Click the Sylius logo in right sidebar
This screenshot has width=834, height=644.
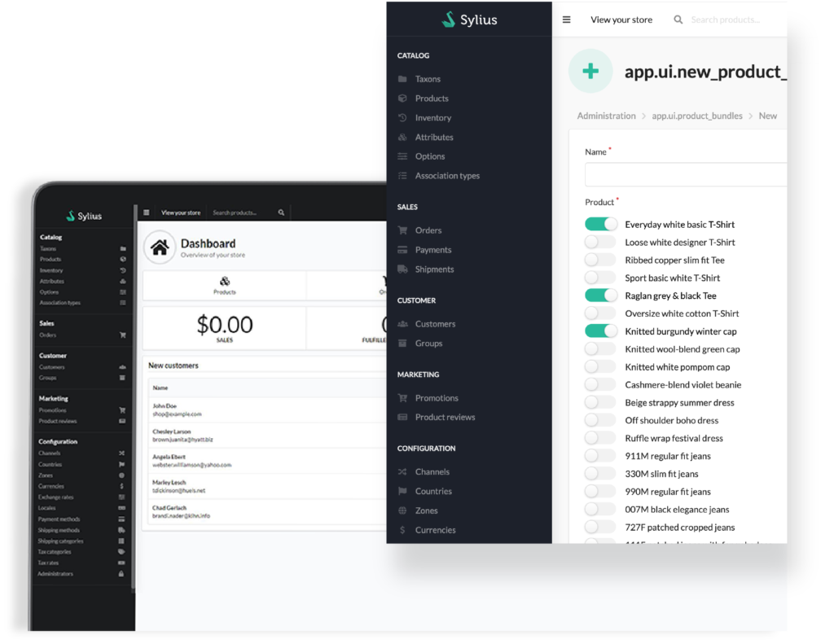[x=469, y=20]
